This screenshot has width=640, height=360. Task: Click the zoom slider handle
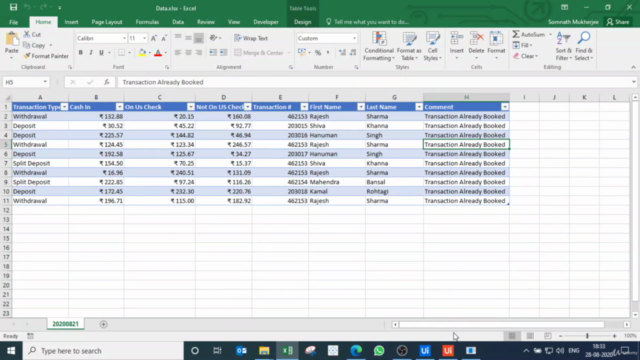(587, 336)
